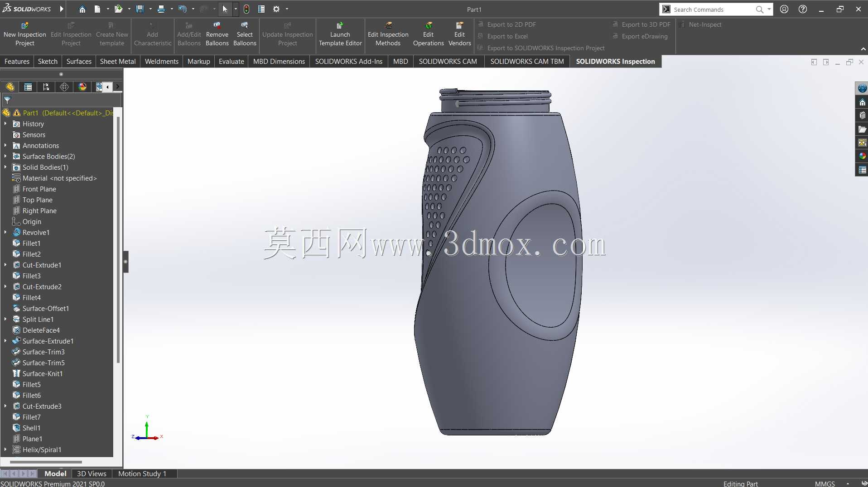868x487 pixels.
Task: Expand the Cut-Extrude1 feature
Action: click(x=5, y=265)
